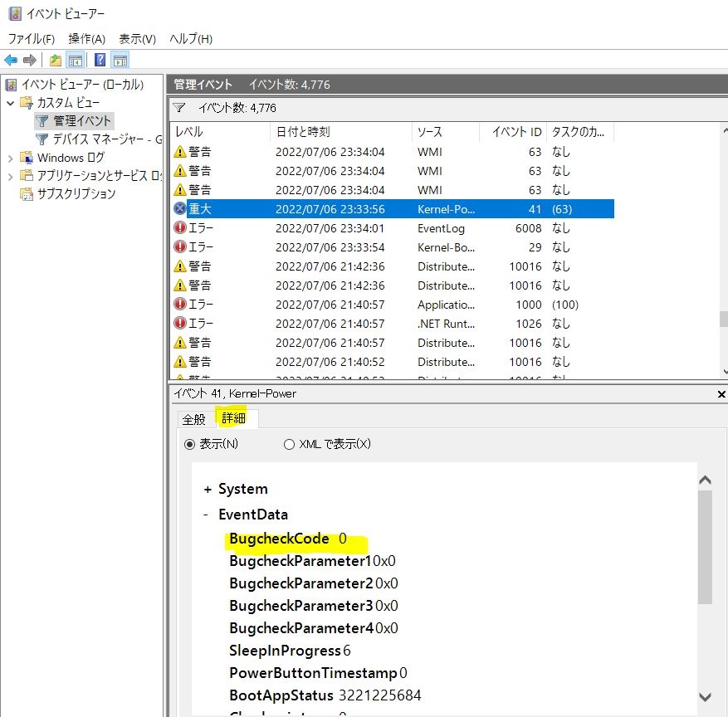The width and height of the screenshot is (728, 717).
Task: Open the 操作(A) menu
Action: pyautogui.click(x=87, y=38)
